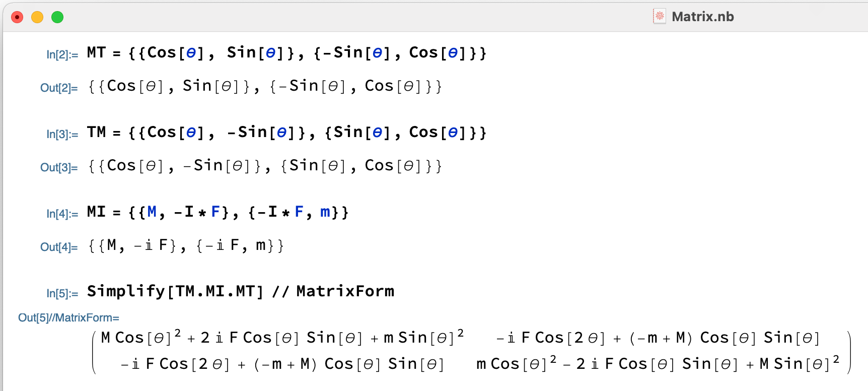Click the Out[5]//MatrixForm= label

[68, 317]
